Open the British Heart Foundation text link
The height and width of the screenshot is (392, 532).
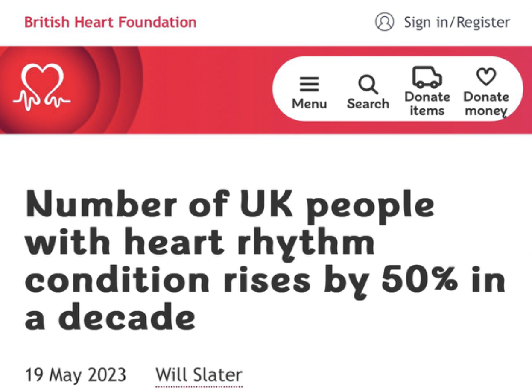click(110, 22)
